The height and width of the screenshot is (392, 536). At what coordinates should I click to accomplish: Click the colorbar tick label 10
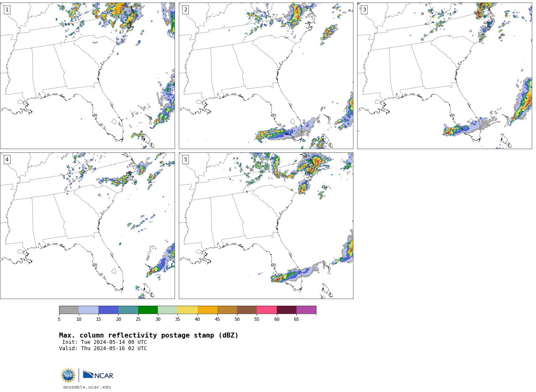[x=79, y=320]
